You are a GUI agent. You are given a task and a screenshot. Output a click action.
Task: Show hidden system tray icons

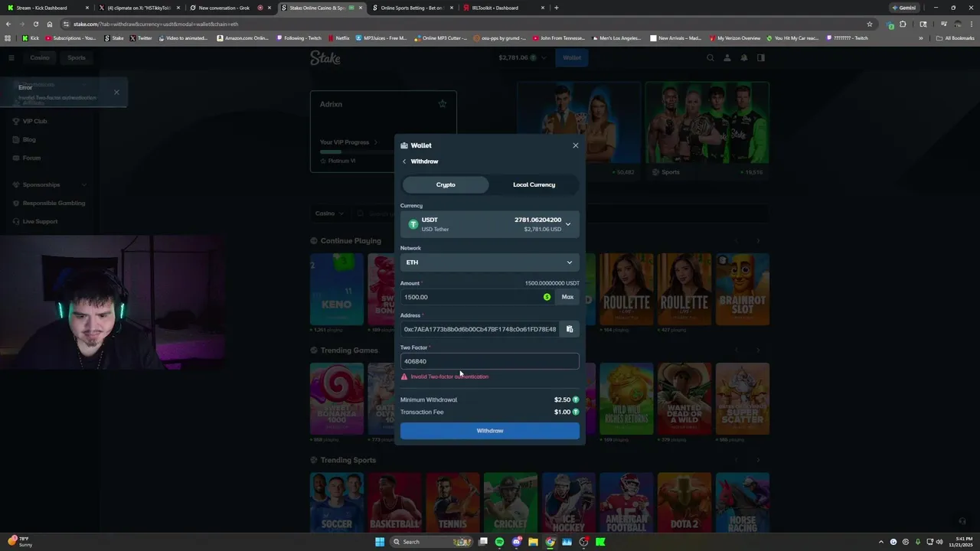[880, 542]
